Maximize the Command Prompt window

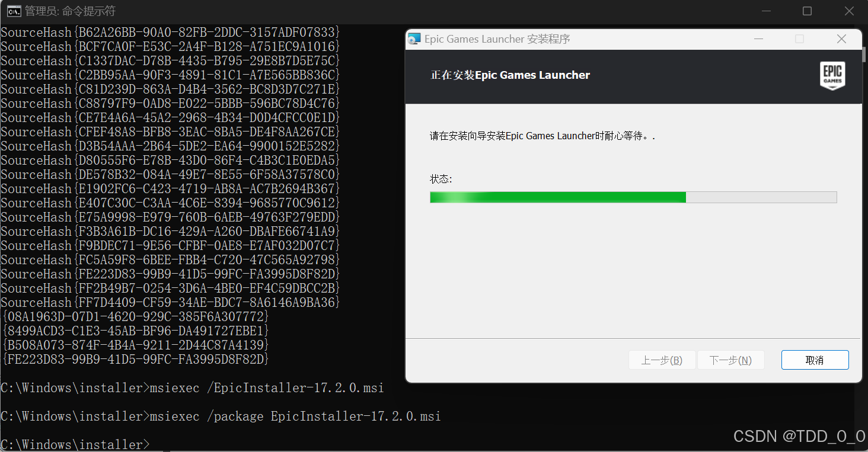(x=807, y=11)
